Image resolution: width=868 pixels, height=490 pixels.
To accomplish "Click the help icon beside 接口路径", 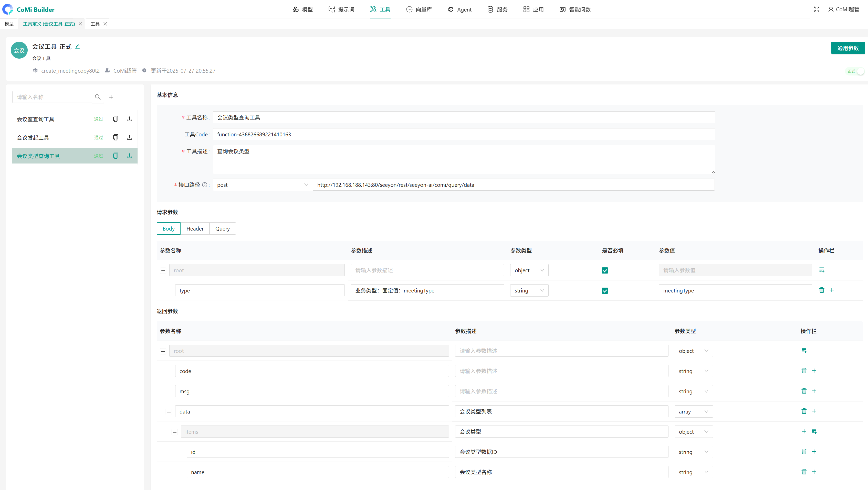I will click(x=205, y=185).
